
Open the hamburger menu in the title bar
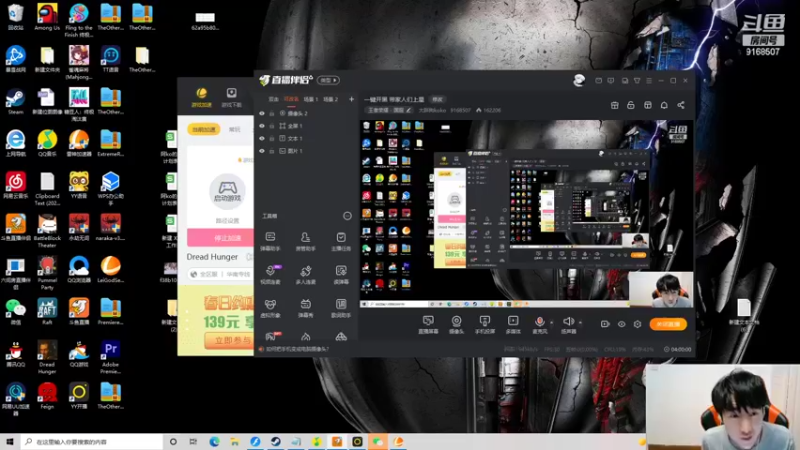click(x=649, y=81)
